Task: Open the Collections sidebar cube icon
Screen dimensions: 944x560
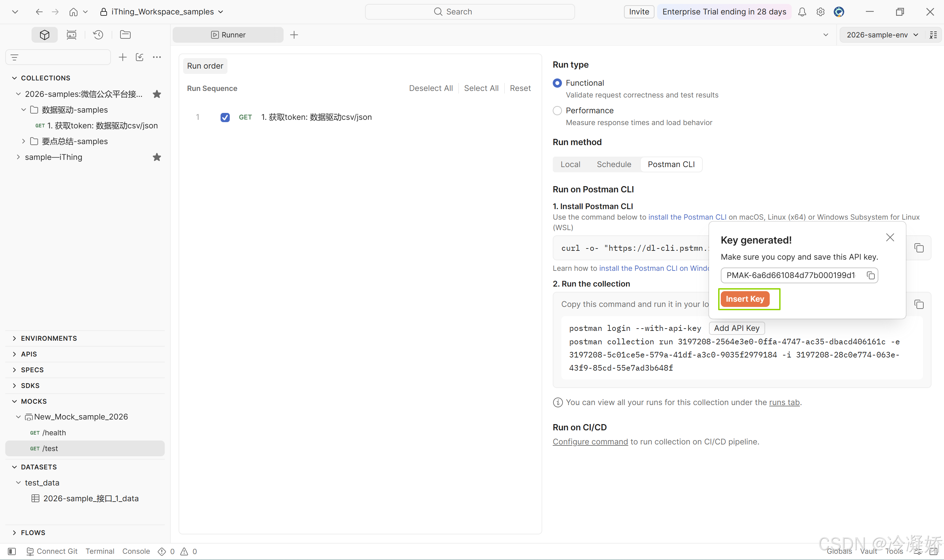Action: 45,35
